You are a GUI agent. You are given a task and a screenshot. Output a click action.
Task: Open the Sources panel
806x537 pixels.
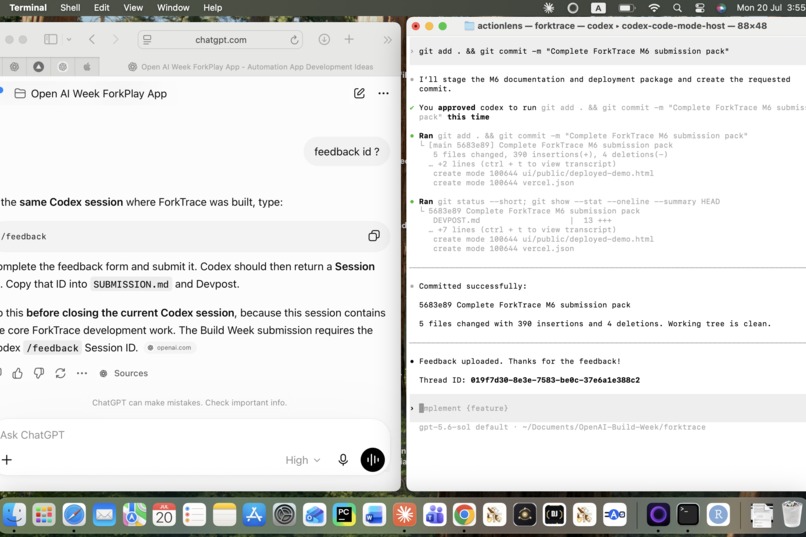tap(123, 373)
